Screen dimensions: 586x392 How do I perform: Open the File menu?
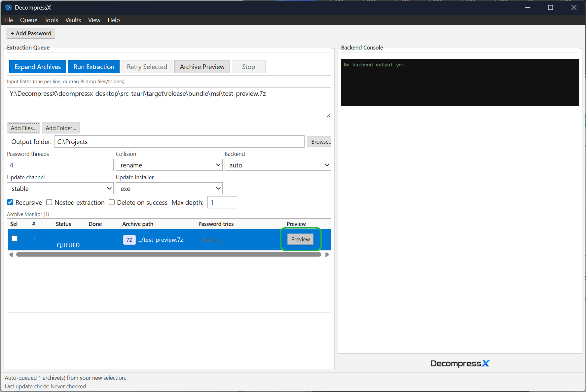click(9, 20)
